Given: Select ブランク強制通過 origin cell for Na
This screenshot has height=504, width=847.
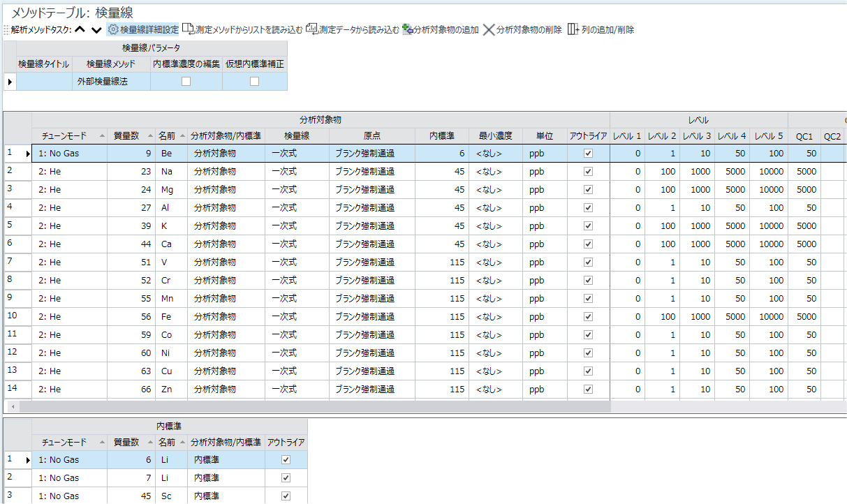Looking at the screenshot, I should click(371, 172).
